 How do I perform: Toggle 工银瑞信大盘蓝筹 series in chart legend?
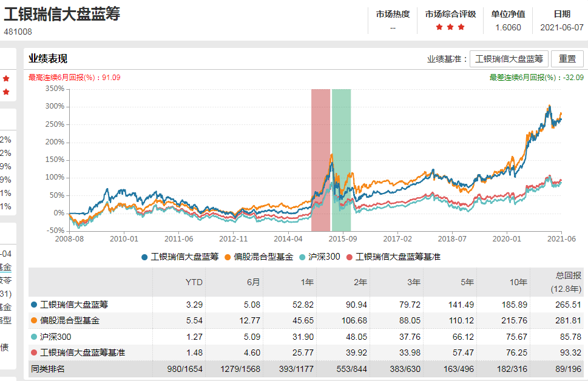[x=180, y=257]
